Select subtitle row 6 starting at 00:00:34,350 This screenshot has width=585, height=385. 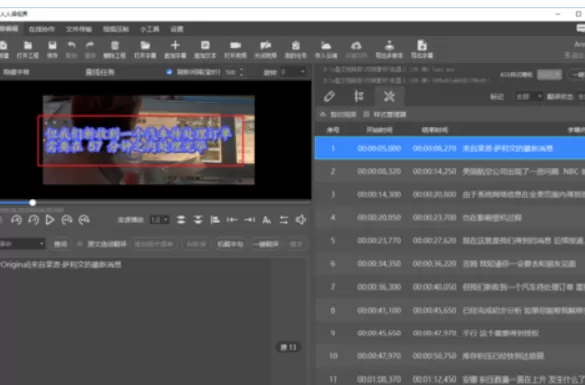tap(450, 264)
